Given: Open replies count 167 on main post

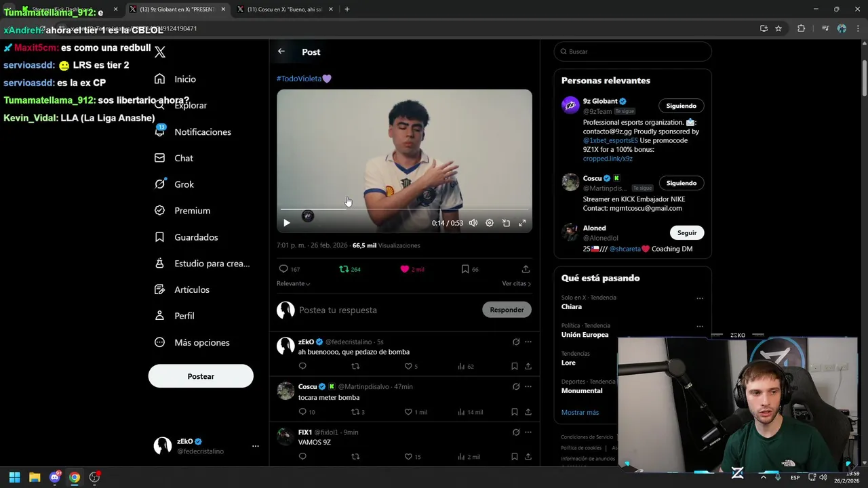Looking at the screenshot, I should point(290,269).
